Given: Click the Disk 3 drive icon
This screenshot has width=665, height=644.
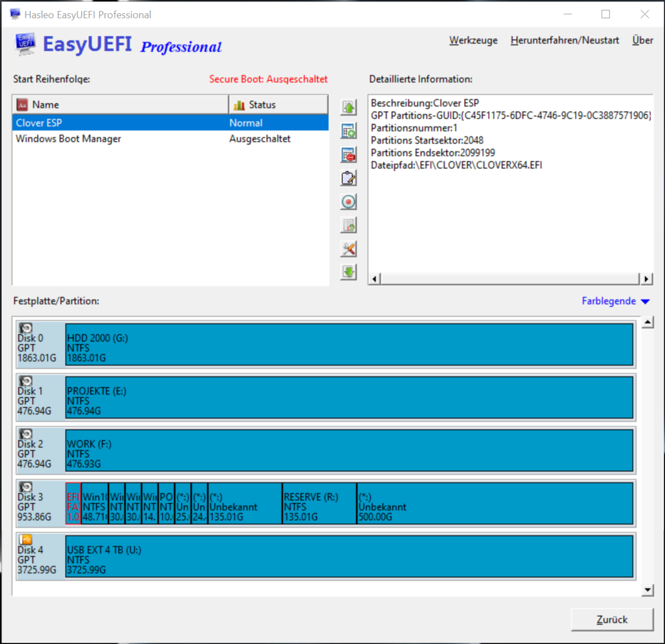Looking at the screenshot, I should 26,487.
